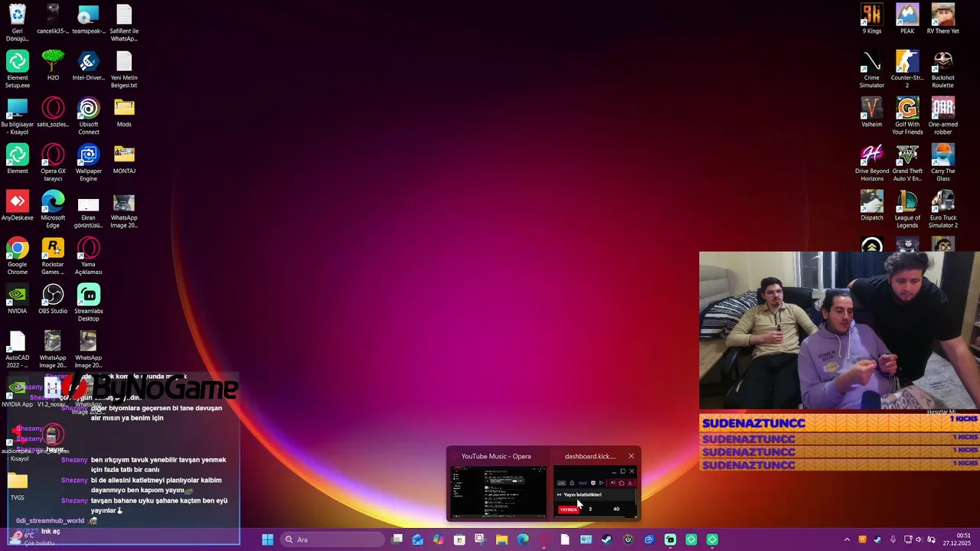This screenshot has width=980, height=551.
Task: Open the Carry The Glass shortcut
Action: (943, 162)
